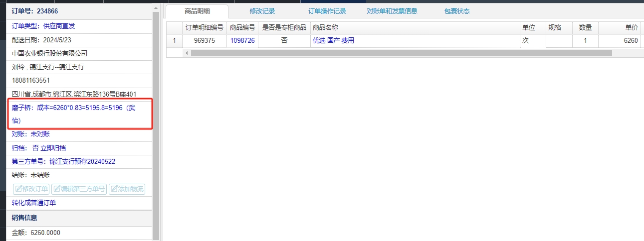Switch to the 商品明细 tab

click(x=197, y=11)
